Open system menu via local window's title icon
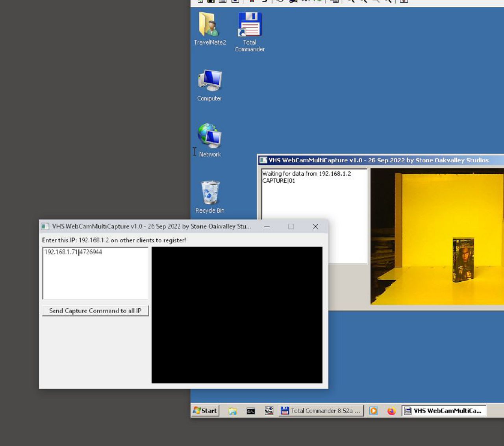504x446 pixels. pos(45,227)
